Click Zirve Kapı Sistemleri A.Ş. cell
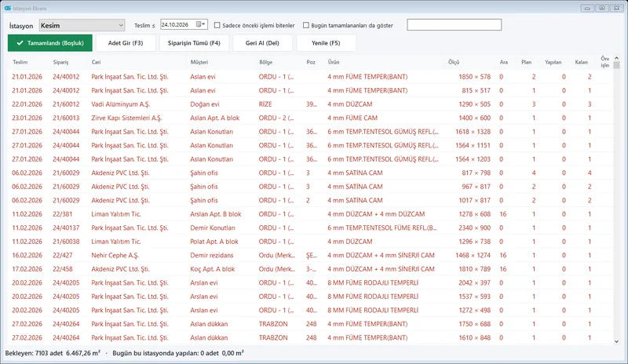 click(x=126, y=118)
